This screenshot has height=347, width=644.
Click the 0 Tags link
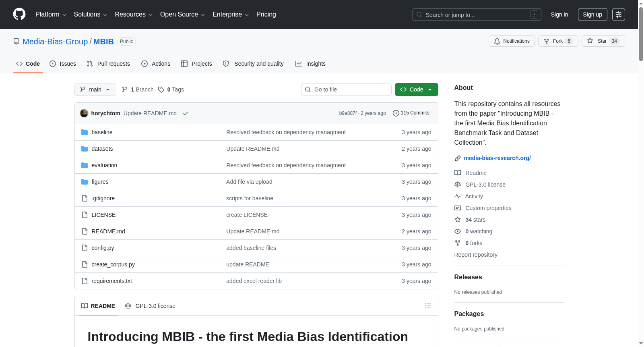171,89
